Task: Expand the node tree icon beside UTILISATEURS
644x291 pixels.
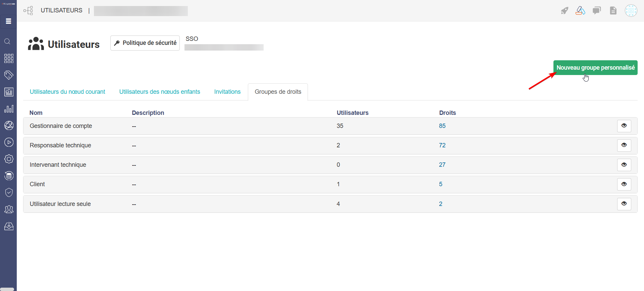Action: coord(29,11)
